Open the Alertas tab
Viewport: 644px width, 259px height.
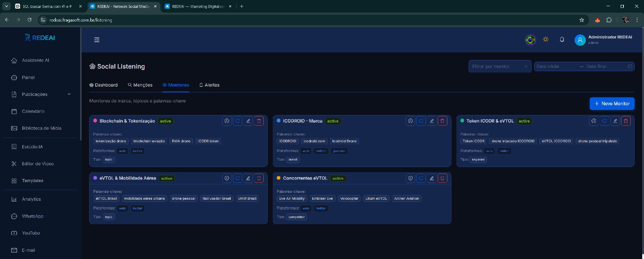(209, 85)
